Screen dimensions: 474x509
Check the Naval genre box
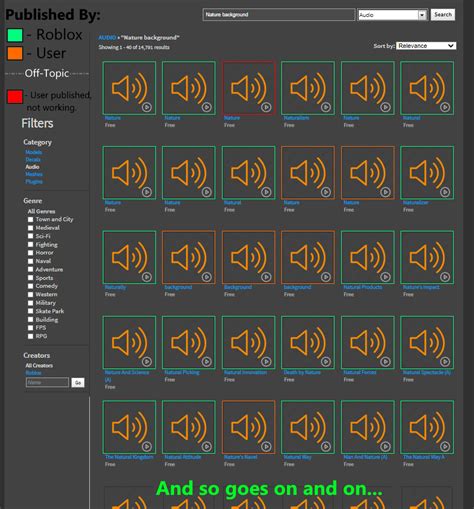(30, 261)
